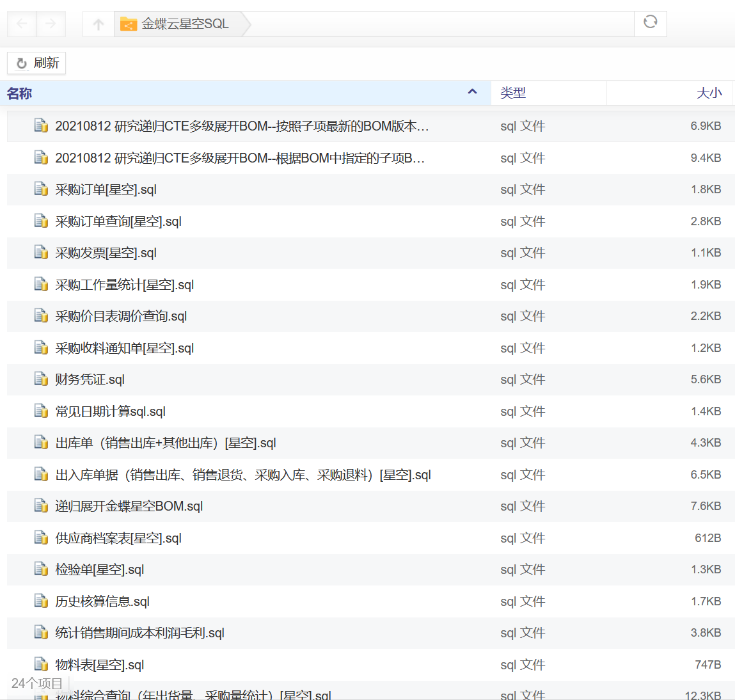Select file name 采购订单[星空].sql
The width and height of the screenshot is (735, 700).
click(x=106, y=189)
